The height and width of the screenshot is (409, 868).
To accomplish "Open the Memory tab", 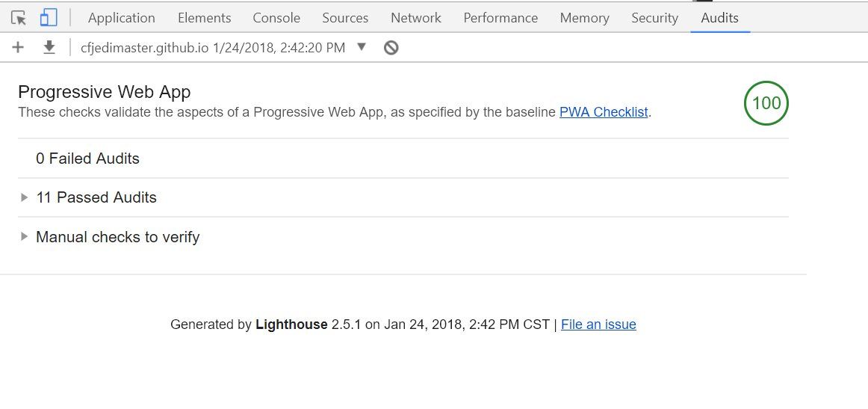I will point(584,18).
